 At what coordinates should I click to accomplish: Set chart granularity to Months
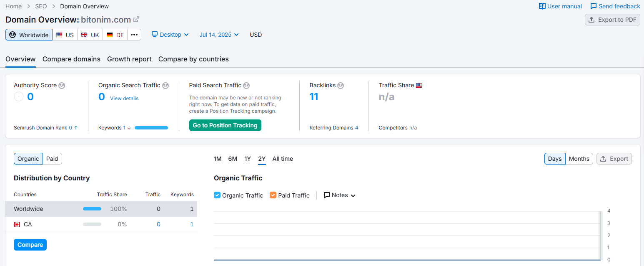coord(579,159)
